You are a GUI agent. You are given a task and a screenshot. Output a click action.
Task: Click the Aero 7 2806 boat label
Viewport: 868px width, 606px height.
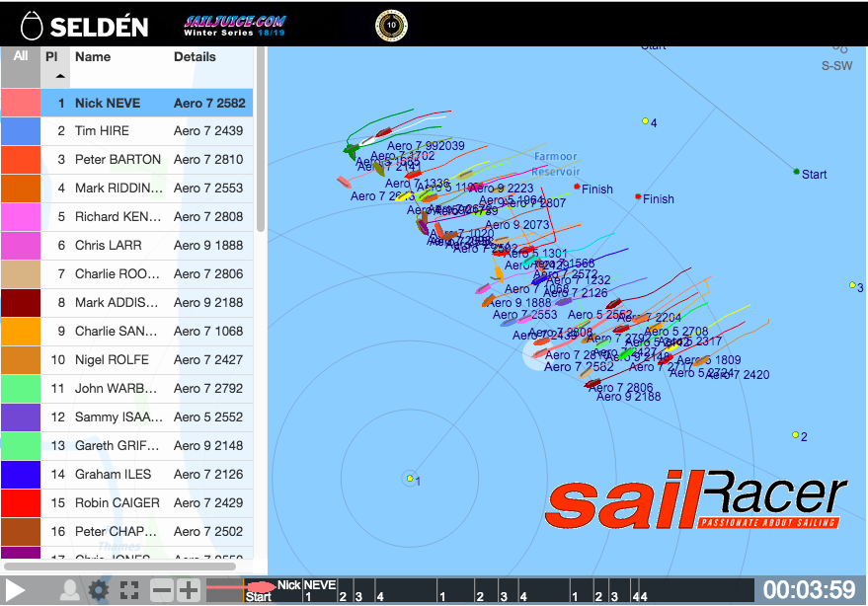tap(620, 388)
